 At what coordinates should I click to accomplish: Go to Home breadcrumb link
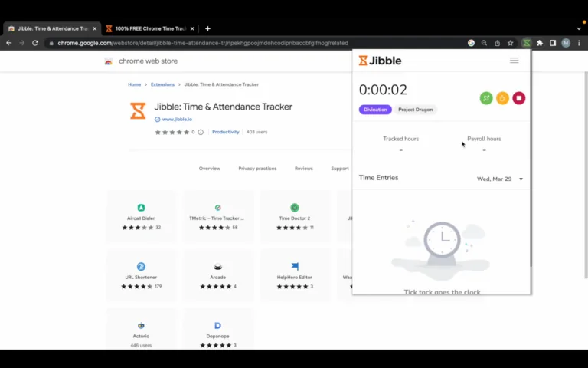tap(134, 84)
